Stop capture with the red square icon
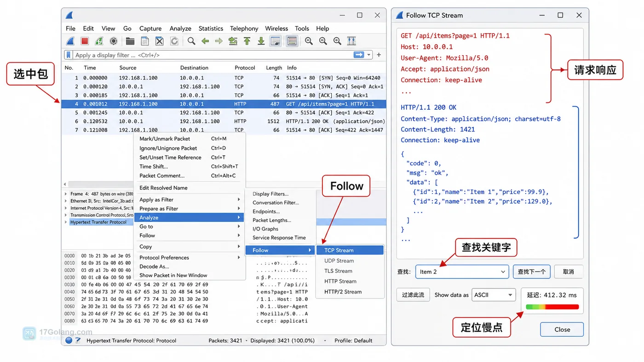Viewport: 644px width, 362px height. [x=85, y=41]
